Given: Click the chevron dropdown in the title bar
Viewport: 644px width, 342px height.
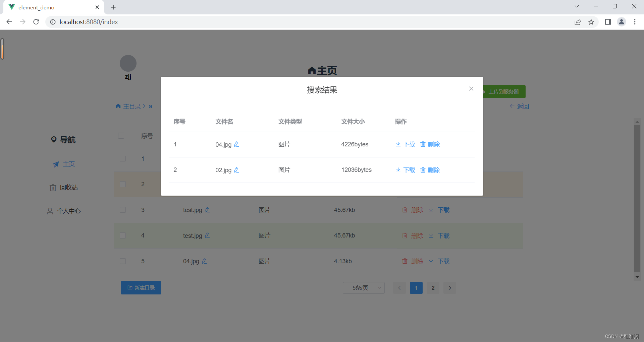Looking at the screenshot, I should [x=577, y=6].
